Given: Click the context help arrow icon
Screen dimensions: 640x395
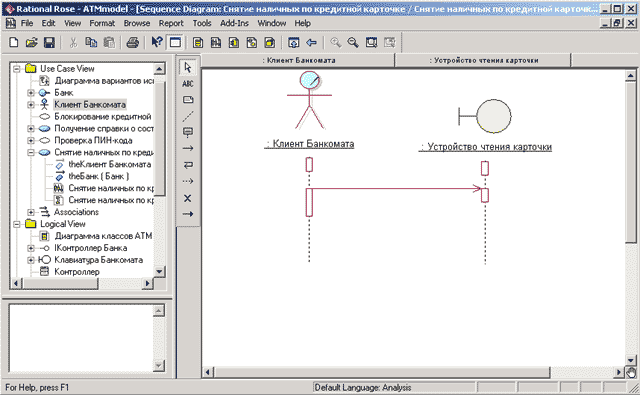Looking at the screenshot, I should click(157, 42).
